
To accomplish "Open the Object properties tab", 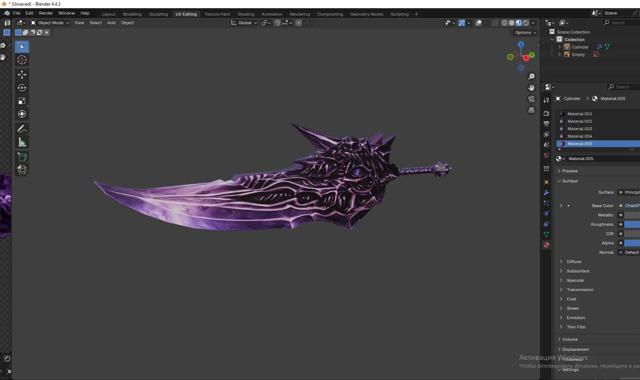I will point(547,182).
